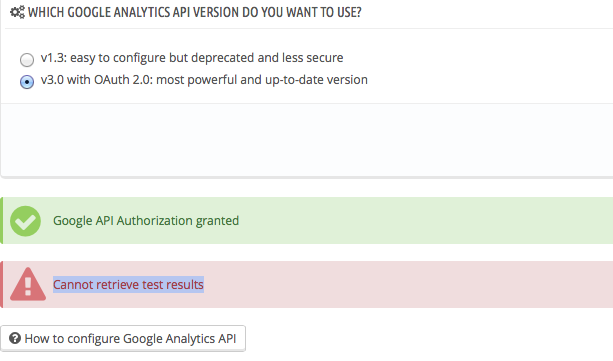
Task: Click the empty panel footer area below radio options
Action: (307, 140)
